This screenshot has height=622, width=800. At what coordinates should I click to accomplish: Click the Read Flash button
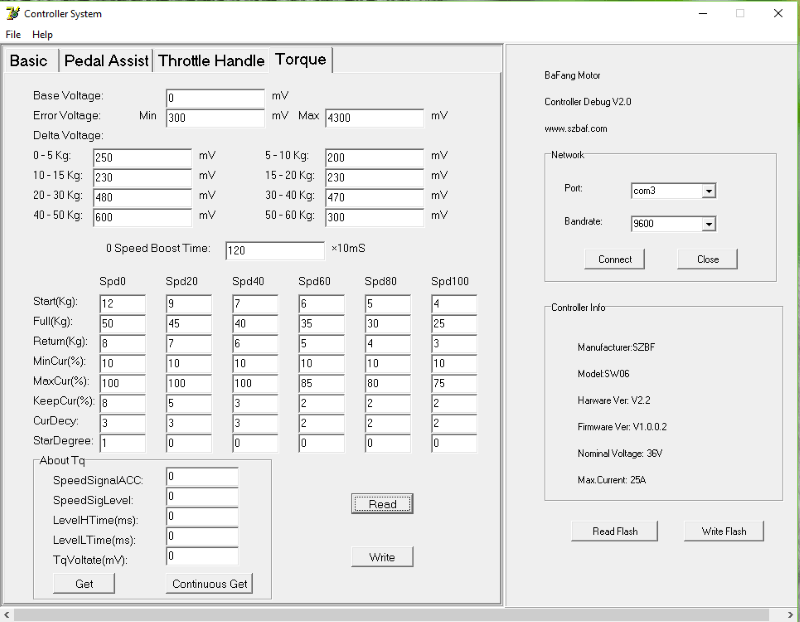click(614, 531)
